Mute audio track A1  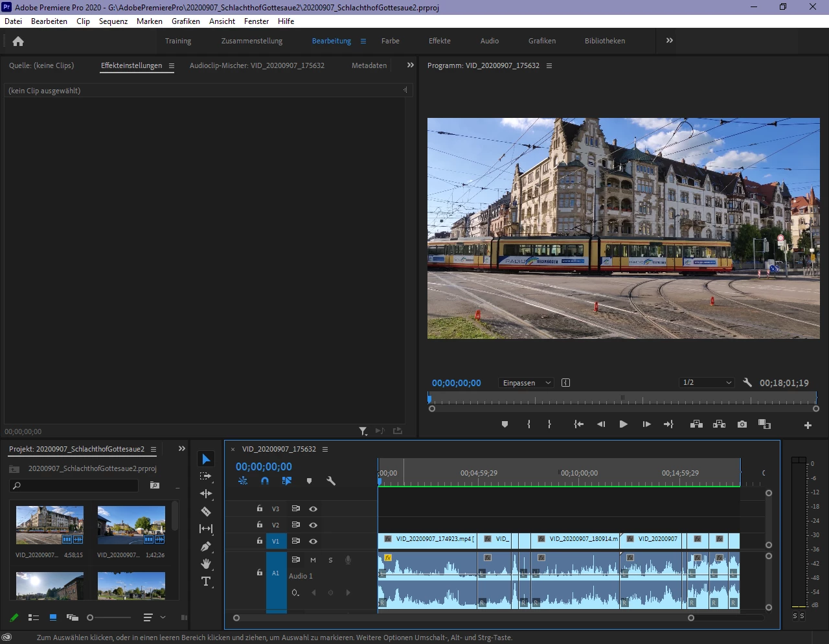313,560
